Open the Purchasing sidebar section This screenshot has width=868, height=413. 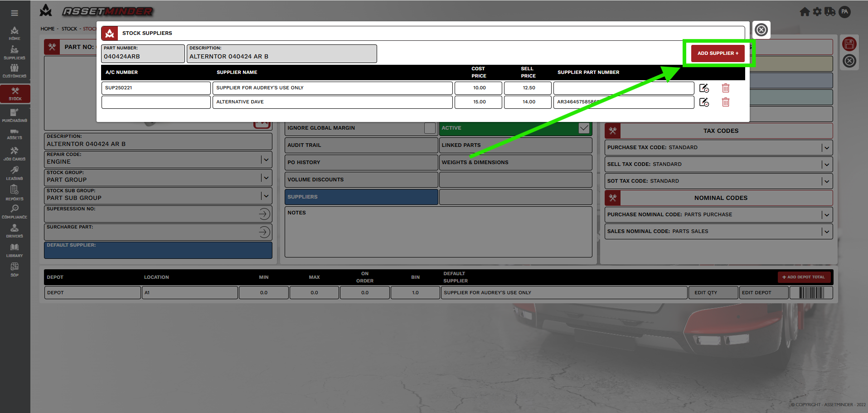[15, 115]
